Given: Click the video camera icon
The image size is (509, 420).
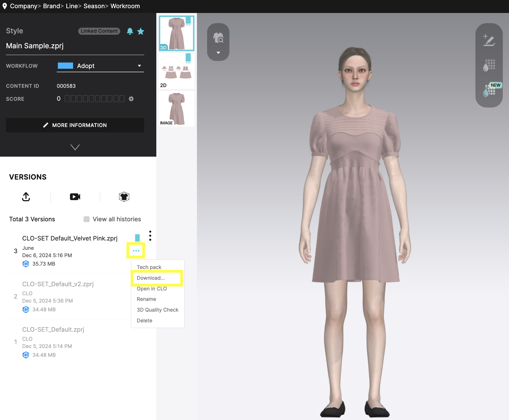Looking at the screenshot, I should [75, 197].
